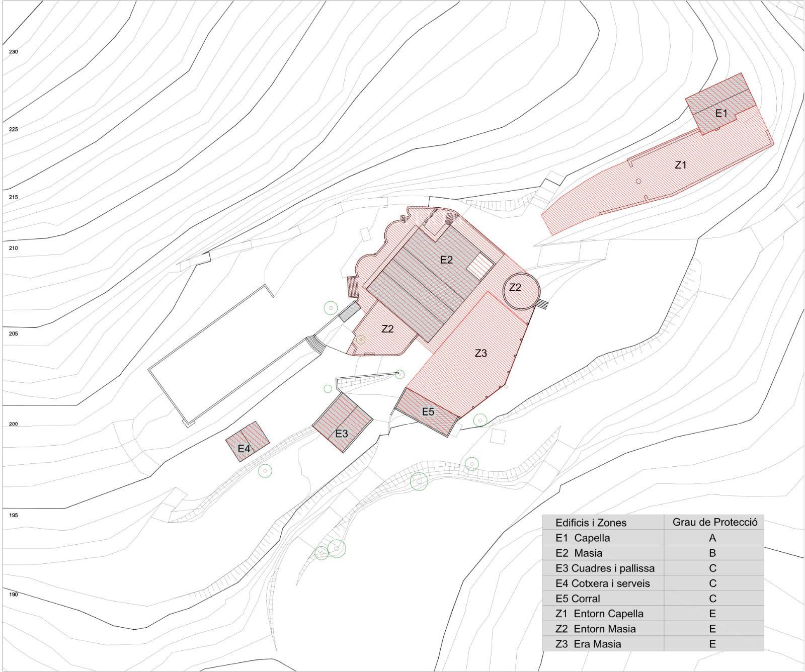Click 'E3 Cuadres i pallissa' legend entry
This screenshot has width=805, height=672.
605,568
